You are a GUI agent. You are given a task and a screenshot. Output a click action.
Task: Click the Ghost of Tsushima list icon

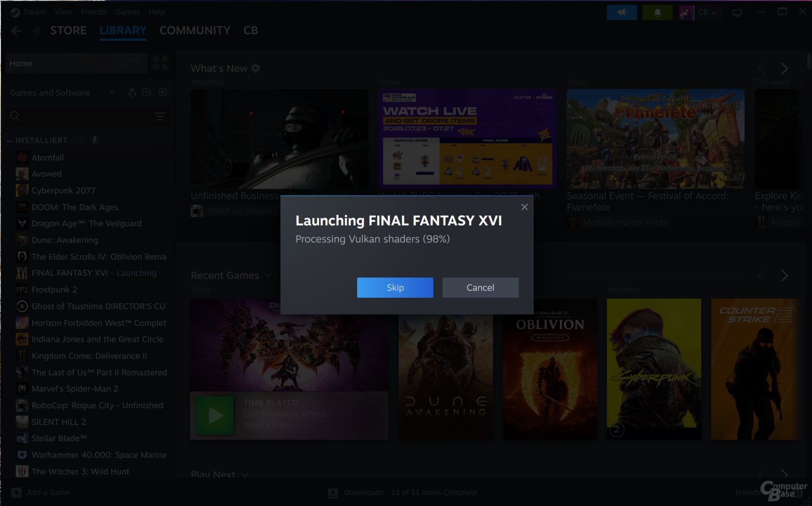[22, 306]
